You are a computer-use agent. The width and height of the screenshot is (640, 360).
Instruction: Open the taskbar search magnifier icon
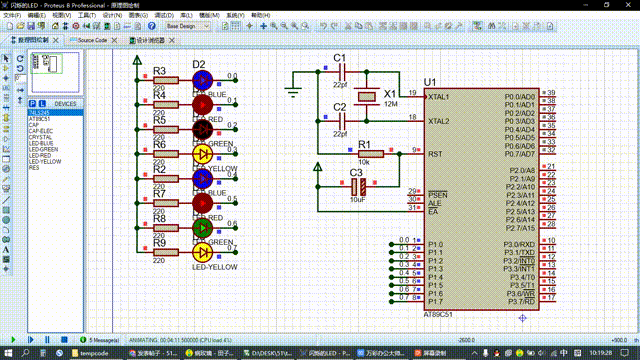(25, 353)
